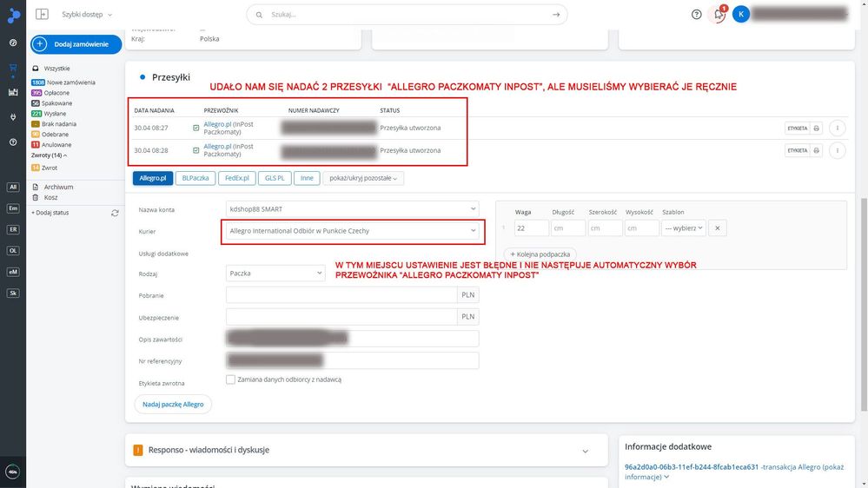This screenshot has width=868, height=488.
Task: Open the Szablon template dropdown
Action: pyautogui.click(x=682, y=228)
